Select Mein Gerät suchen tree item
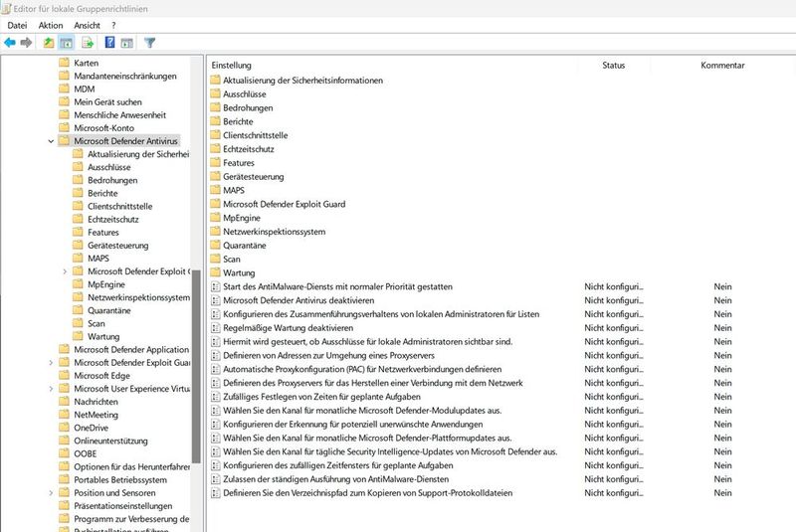 107,102
